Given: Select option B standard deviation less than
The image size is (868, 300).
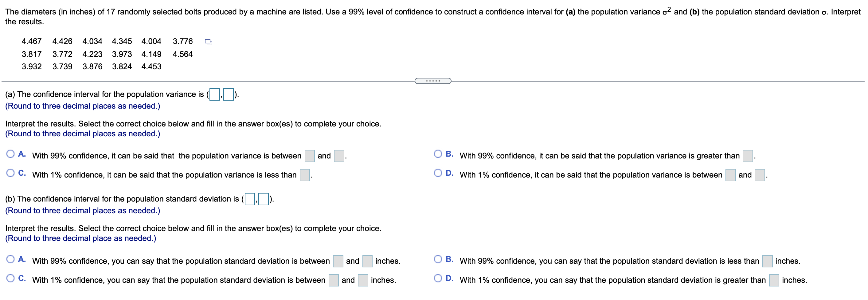Looking at the screenshot, I should pyautogui.click(x=438, y=259).
